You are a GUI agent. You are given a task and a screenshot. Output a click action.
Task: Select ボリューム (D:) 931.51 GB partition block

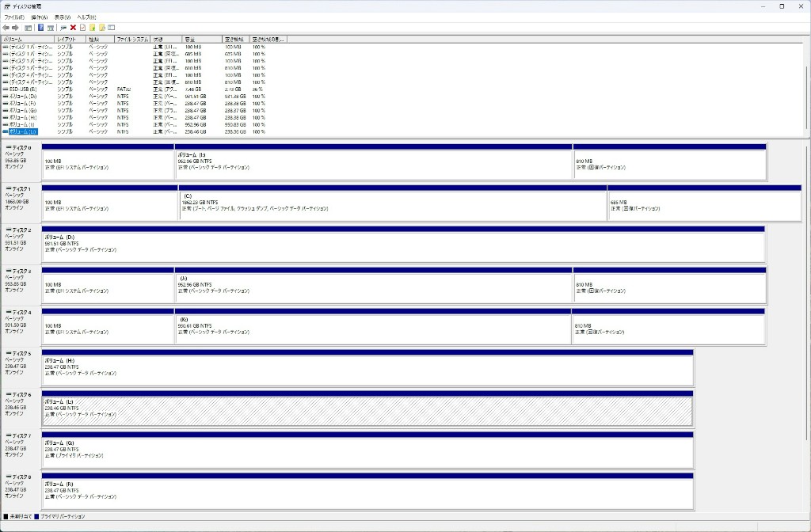[x=403, y=244]
